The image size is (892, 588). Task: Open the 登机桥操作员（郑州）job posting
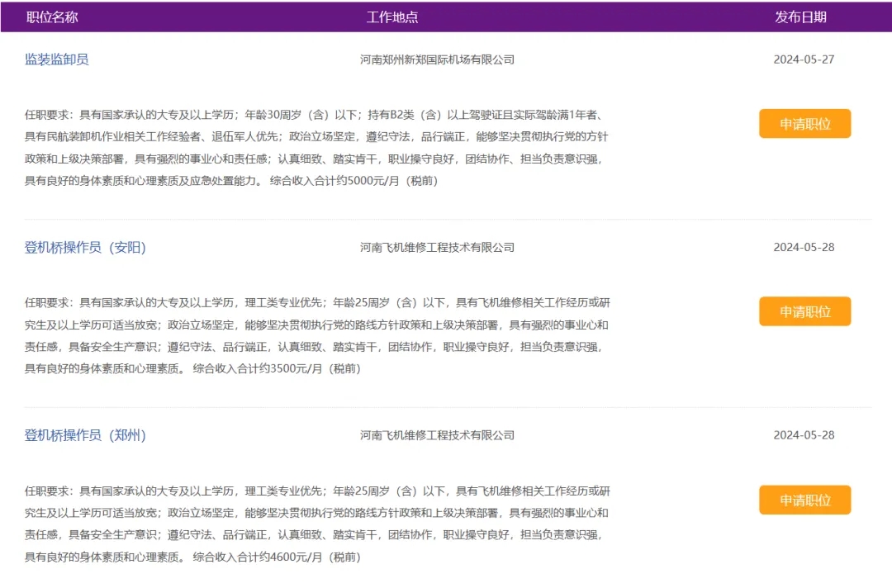coord(85,435)
